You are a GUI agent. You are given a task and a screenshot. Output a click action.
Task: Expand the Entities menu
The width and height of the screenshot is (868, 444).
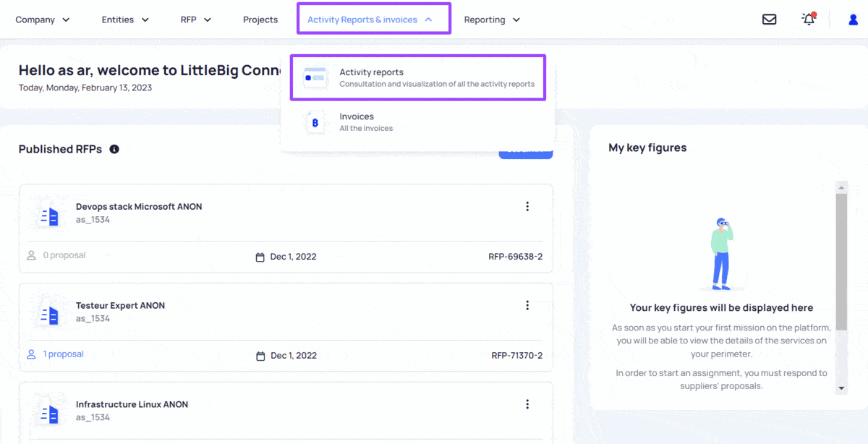125,20
